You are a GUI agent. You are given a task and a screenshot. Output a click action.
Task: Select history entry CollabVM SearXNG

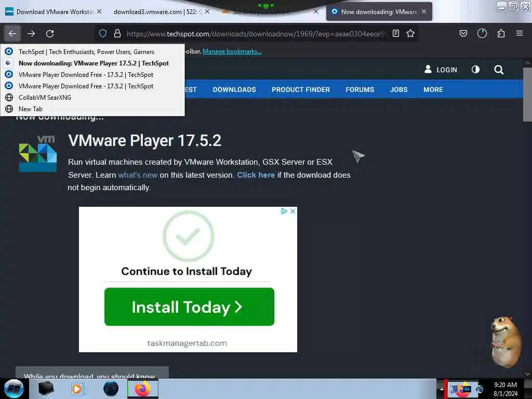[x=92, y=97]
